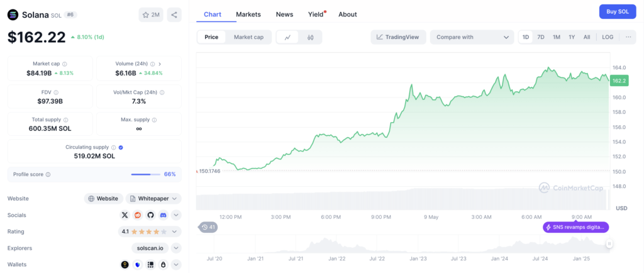Open the Chart tab
Screen dimensions: 644x273
213,14
